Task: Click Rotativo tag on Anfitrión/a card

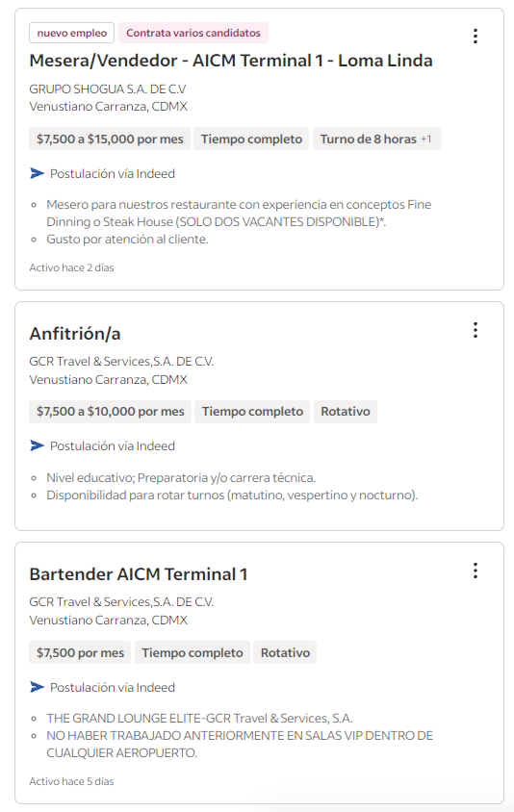Action: pos(346,412)
